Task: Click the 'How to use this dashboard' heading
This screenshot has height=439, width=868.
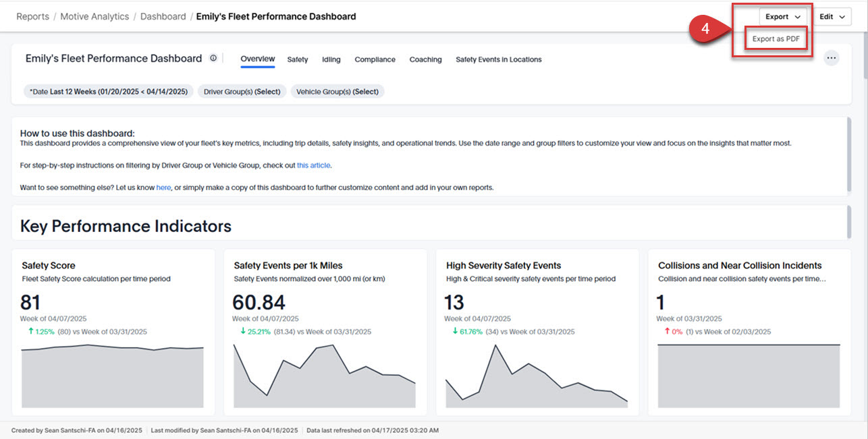Action: pyautogui.click(x=78, y=134)
